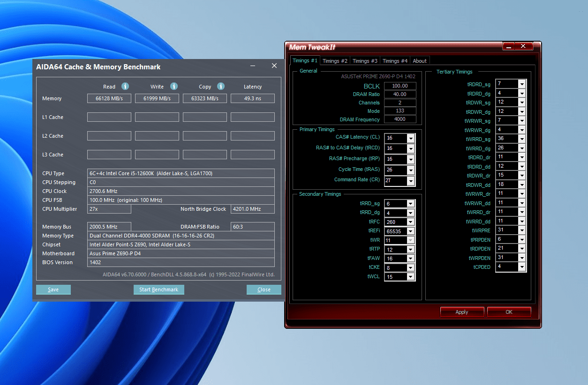Switch to Timings #1 tab

click(305, 60)
